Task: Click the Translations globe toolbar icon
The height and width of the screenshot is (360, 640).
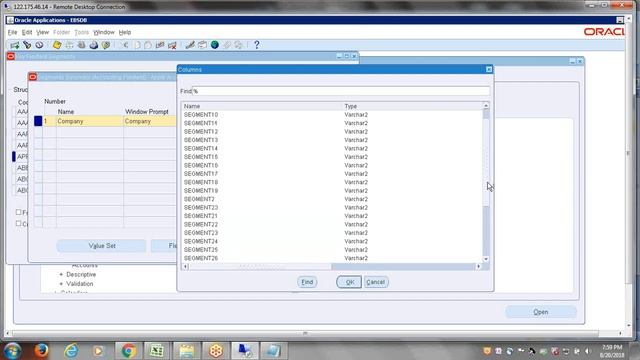Action: point(215,45)
